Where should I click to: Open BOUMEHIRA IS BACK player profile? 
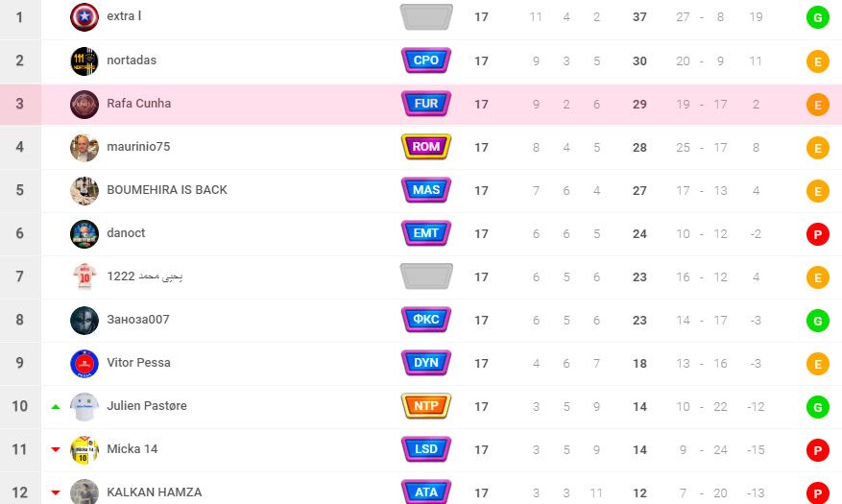pyautogui.click(x=167, y=190)
